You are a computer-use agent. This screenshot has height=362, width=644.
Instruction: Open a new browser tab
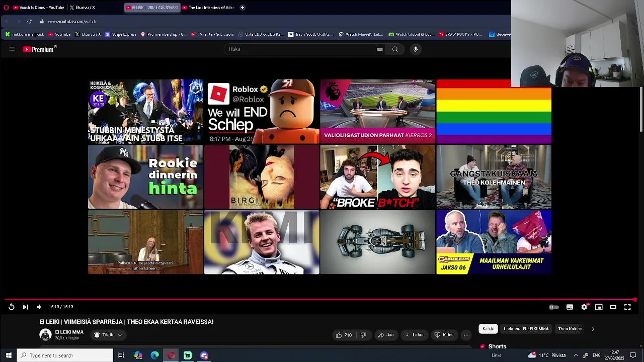click(x=243, y=8)
